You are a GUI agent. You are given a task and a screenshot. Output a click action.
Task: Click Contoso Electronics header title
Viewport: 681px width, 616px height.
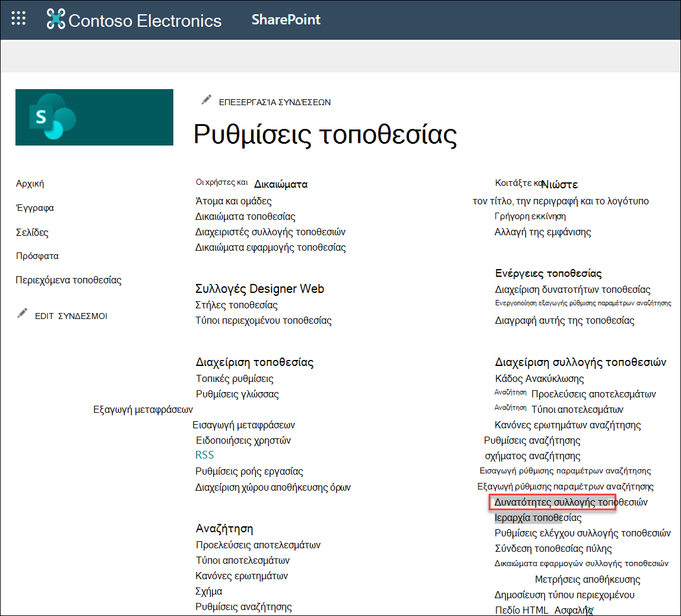point(145,21)
